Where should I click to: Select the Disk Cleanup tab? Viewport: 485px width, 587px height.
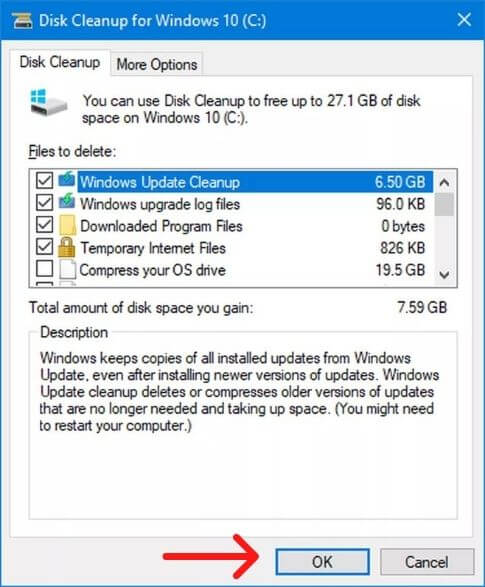pos(60,62)
